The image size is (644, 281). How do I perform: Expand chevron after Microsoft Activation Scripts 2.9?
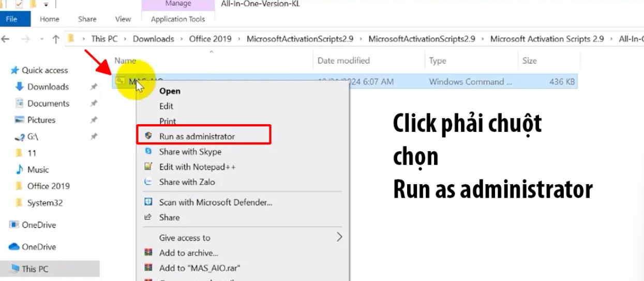tap(611, 39)
